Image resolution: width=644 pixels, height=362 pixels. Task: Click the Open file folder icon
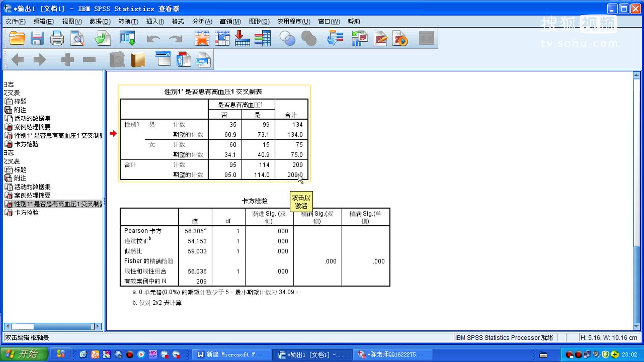point(17,38)
